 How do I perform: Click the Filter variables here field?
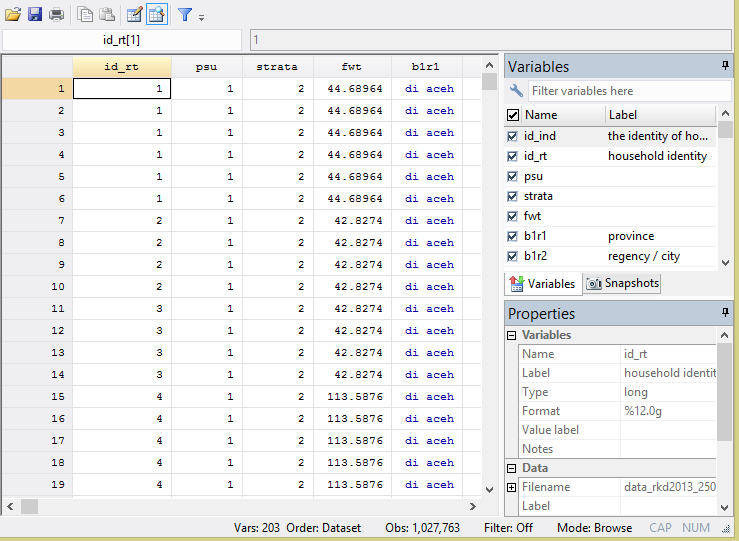click(620, 91)
